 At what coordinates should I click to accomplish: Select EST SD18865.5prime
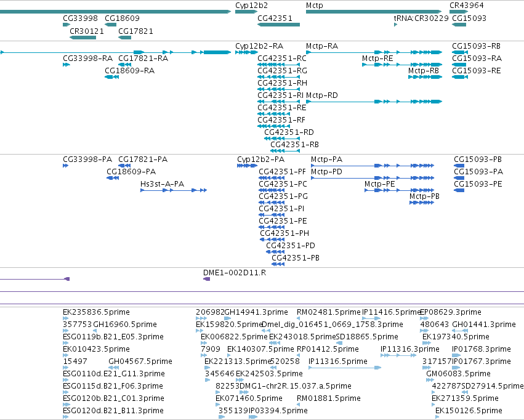point(367,337)
